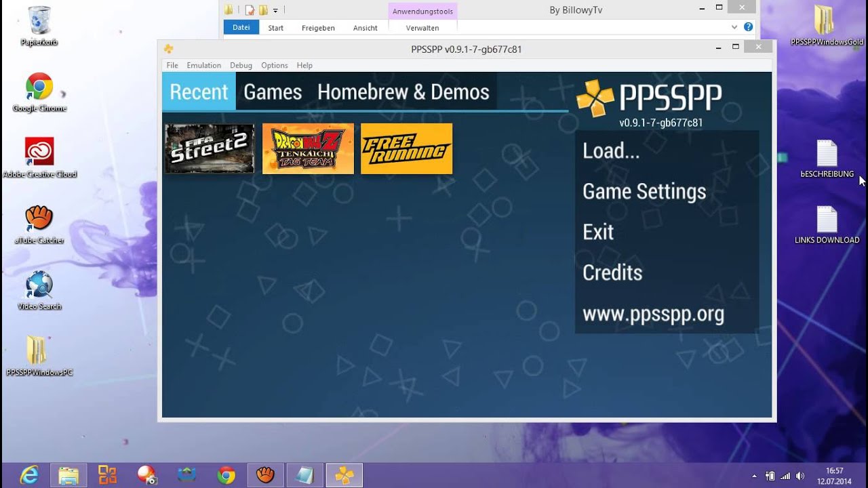Open the Emulation menu
The height and width of the screenshot is (488, 868).
coord(204,65)
